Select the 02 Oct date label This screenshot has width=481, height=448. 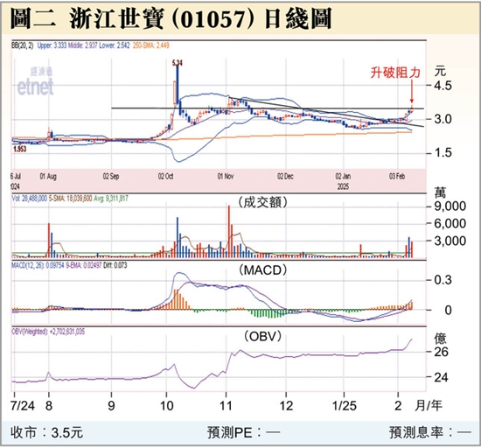pos(165,177)
